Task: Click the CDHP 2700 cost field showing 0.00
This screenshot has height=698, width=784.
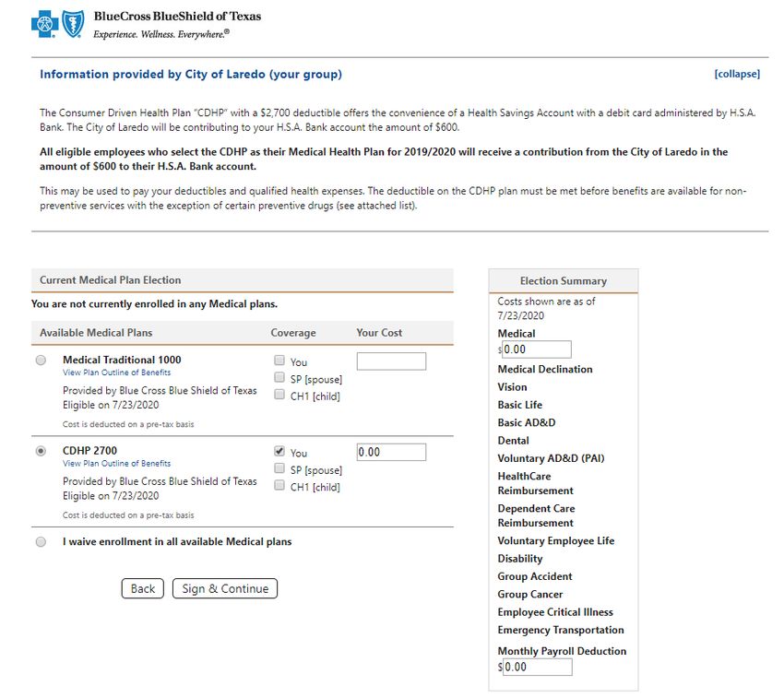Action: point(391,453)
